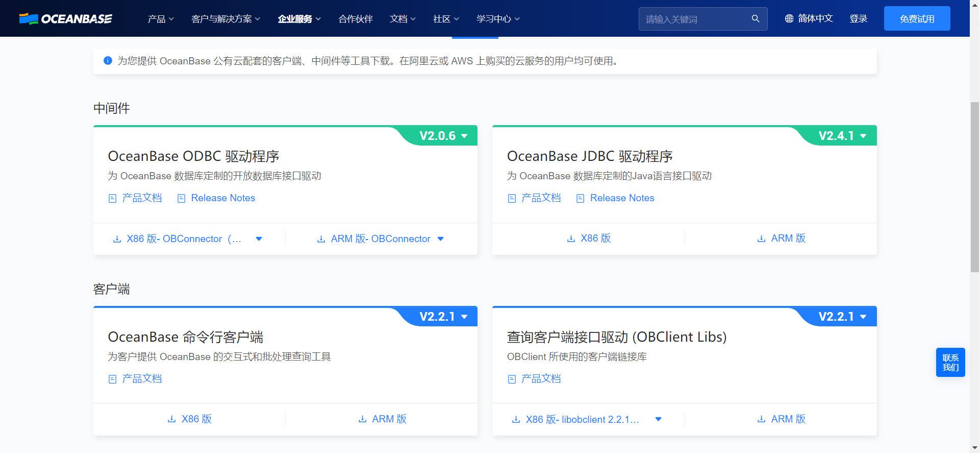Expand the 客户与解决方案 menu
The width and height of the screenshot is (980, 453).
[x=226, y=19]
